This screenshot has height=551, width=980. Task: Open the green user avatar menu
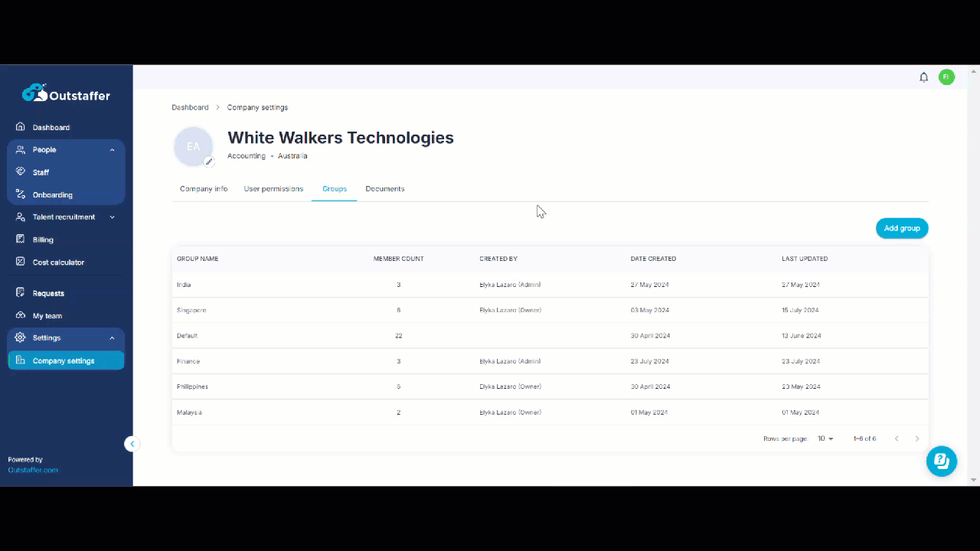(x=947, y=77)
